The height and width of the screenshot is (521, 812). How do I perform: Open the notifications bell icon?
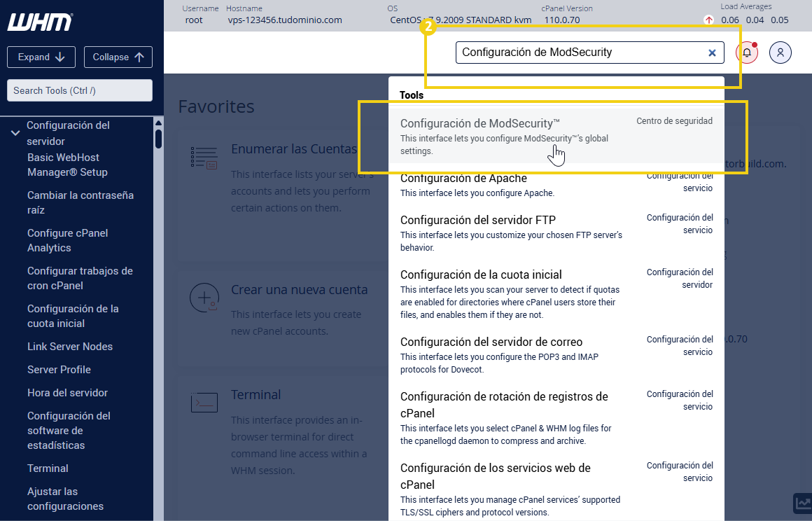click(747, 53)
